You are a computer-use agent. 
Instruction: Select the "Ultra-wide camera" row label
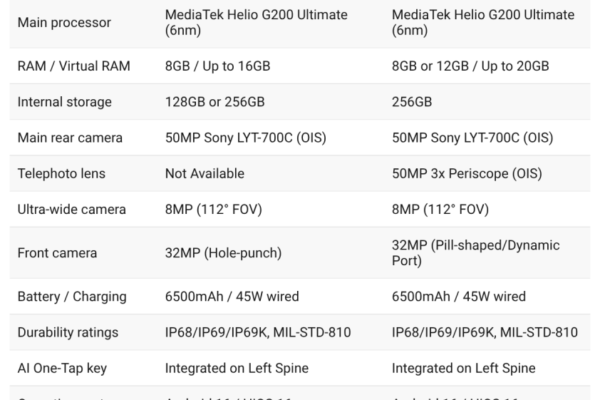[72, 210]
